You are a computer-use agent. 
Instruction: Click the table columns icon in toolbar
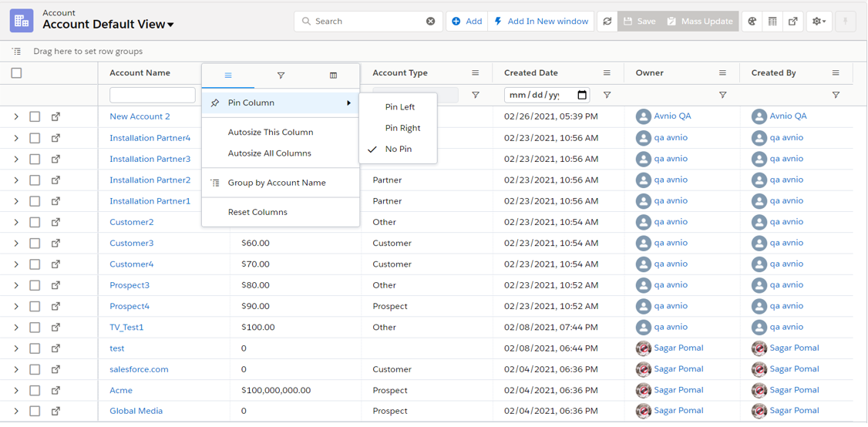click(772, 22)
